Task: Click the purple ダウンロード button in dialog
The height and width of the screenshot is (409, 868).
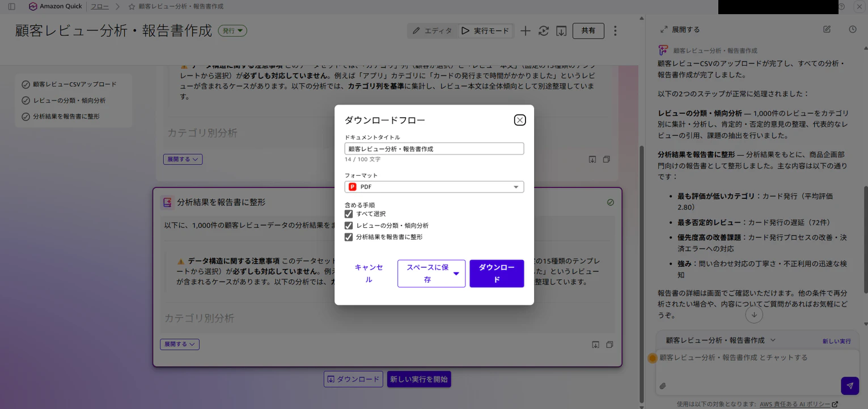Action: pyautogui.click(x=497, y=274)
